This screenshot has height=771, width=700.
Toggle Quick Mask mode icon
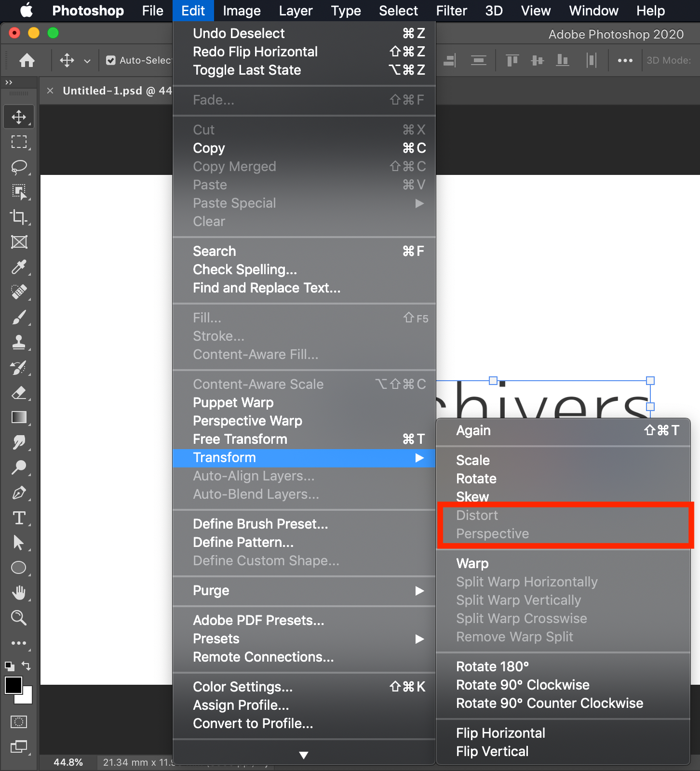(x=19, y=722)
